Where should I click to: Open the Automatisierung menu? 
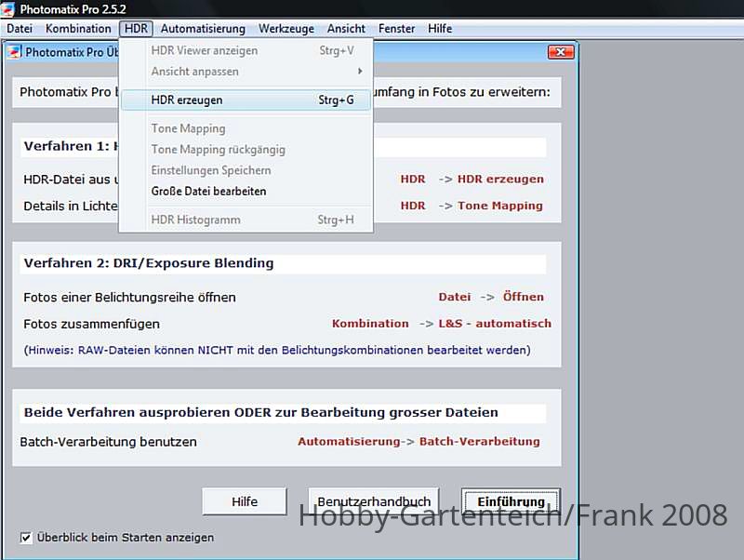(x=203, y=29)
